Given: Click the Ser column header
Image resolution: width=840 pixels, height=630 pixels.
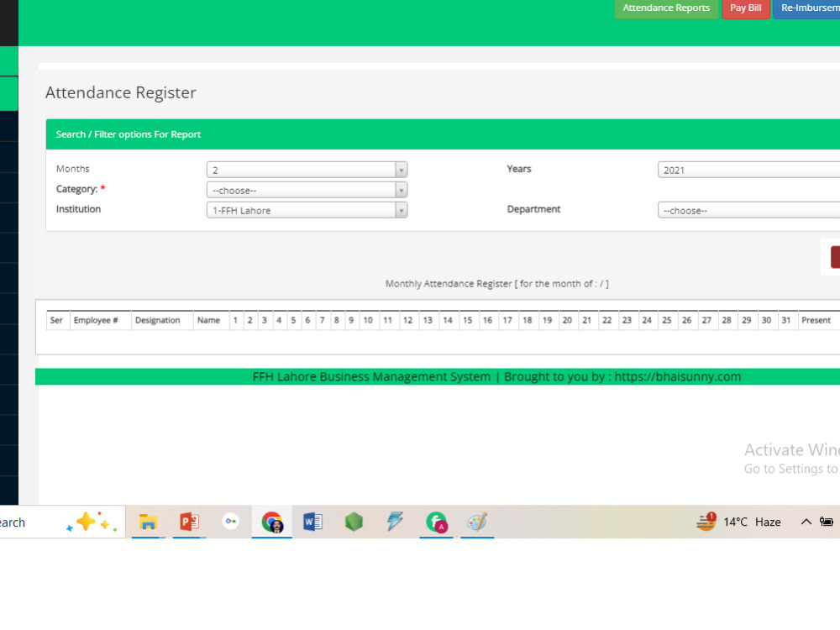Looking at the screenshot, I should 56,320.
